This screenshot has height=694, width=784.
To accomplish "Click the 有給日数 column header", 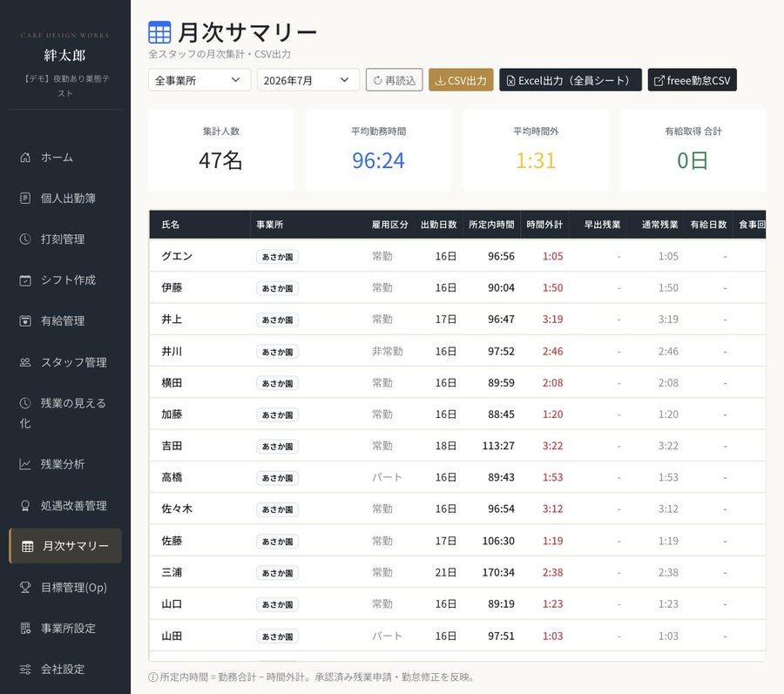I will pos(708,225).
